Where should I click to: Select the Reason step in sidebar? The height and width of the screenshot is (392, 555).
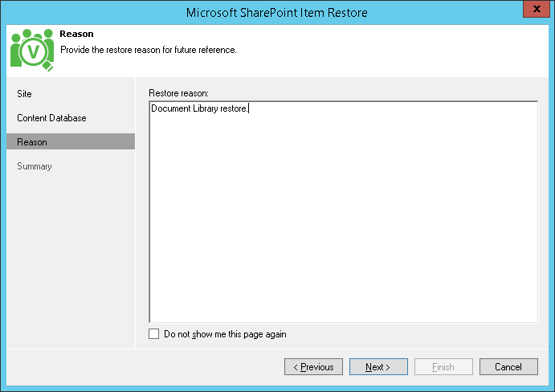pyautogui.click(x=71, y=141)
